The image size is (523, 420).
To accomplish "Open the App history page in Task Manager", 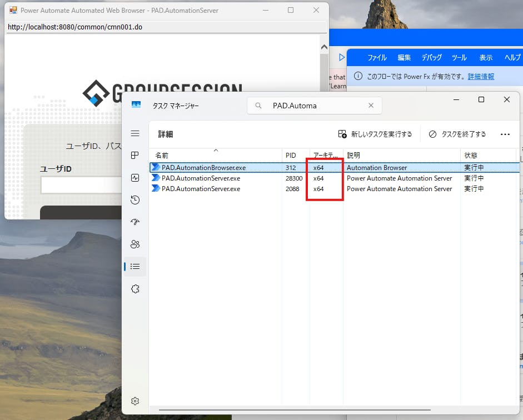I will [135, 199].
